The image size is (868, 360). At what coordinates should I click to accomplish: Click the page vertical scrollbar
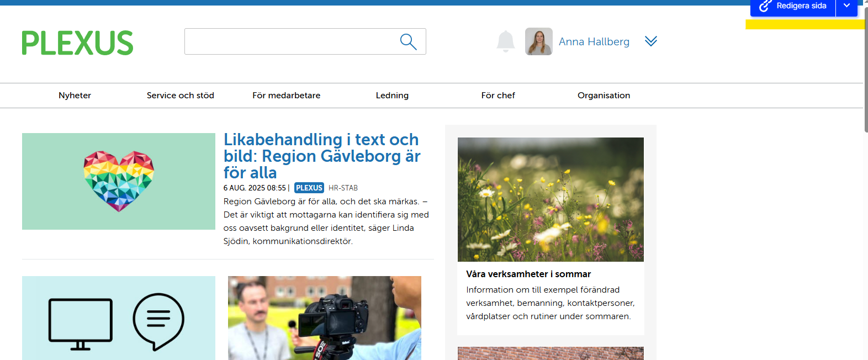click(865, 69)
